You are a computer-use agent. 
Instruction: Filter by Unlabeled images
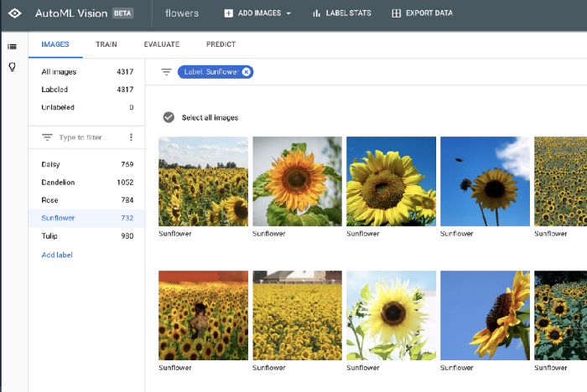pyautogui.click(x=87, y=108)
